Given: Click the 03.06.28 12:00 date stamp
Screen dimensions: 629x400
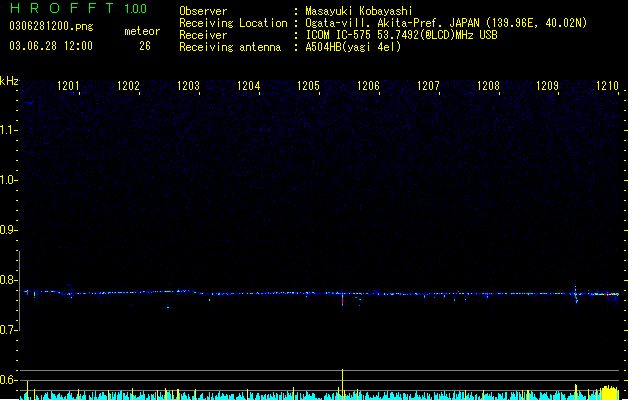Looking at the screenshot, I should (x=51, y=46).
